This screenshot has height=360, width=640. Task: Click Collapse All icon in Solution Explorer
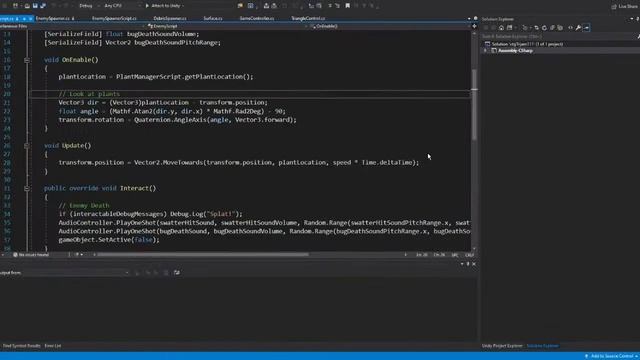coord(552,28)
